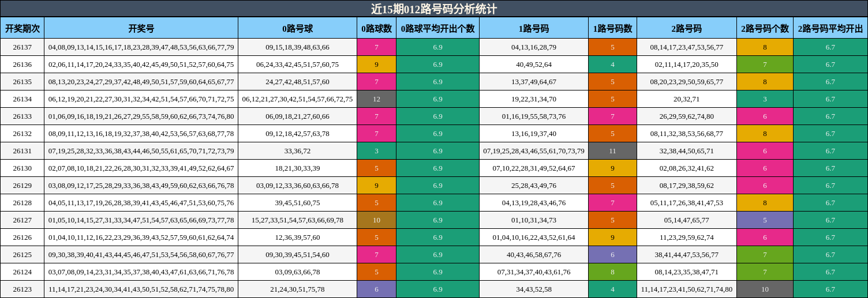
Task: Click the 0路号球 column header
Action: pos(298,28)
